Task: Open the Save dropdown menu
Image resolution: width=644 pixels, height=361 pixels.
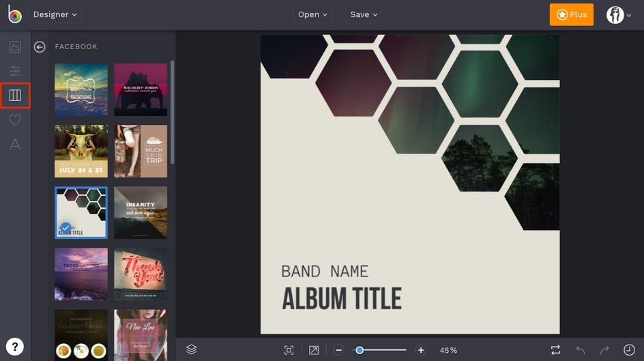Action: click(x=364, y=14)
